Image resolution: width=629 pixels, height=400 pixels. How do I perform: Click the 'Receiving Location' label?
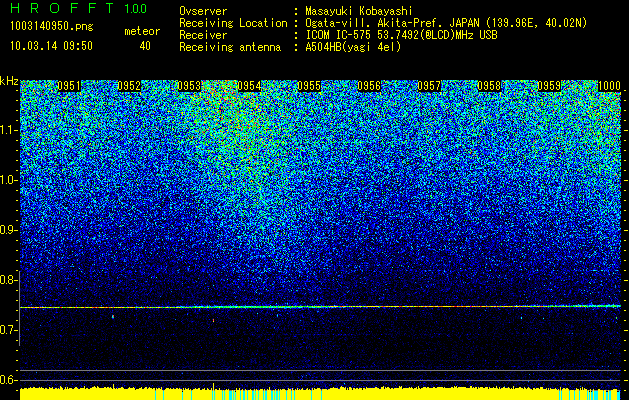click(233, 23)
